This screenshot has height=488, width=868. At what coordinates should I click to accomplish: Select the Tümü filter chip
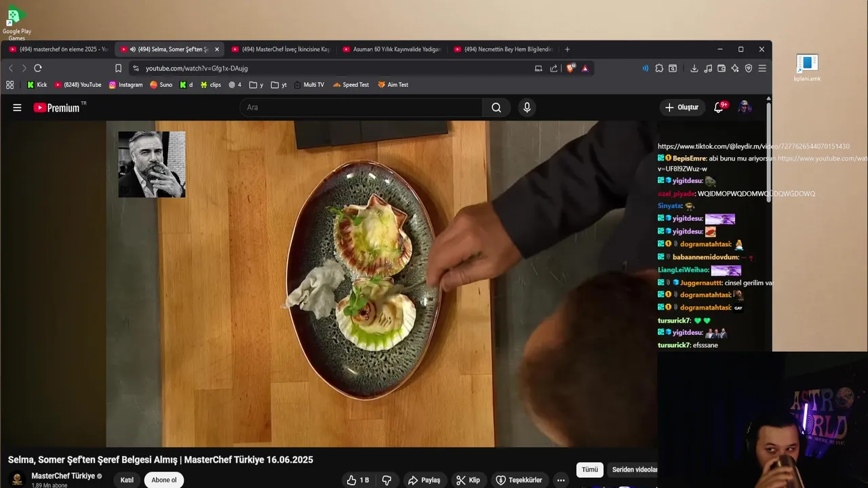click(x=590, y=470)
